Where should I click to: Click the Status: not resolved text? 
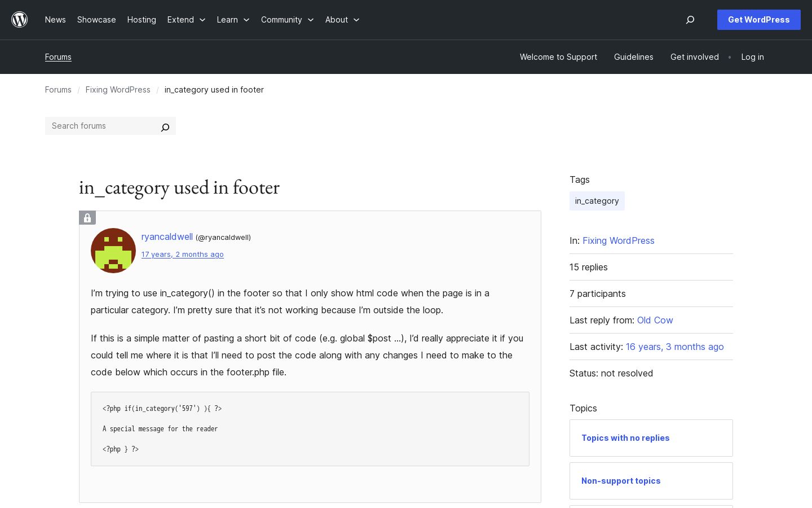(x=611, y=373)
